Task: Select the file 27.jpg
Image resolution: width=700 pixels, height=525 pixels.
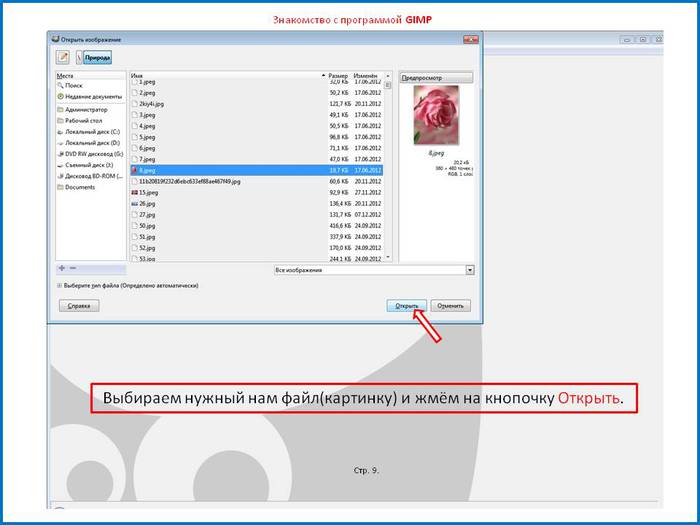Action: (x=257, y=215)
